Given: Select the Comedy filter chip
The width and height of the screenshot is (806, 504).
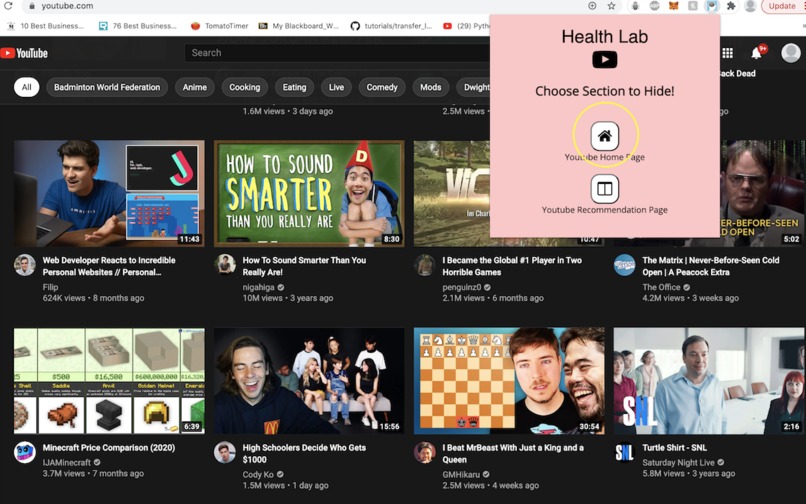Looking at the screenshot, I should click(x=381, y=87).
